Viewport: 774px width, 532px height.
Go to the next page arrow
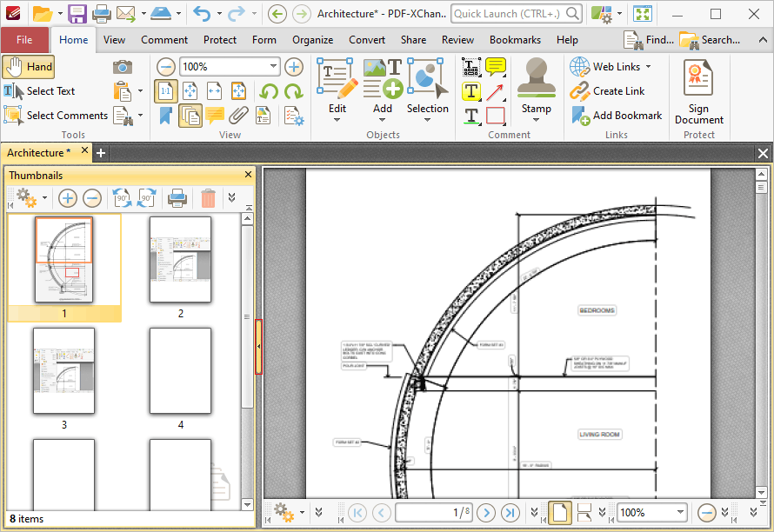[486, 513]
